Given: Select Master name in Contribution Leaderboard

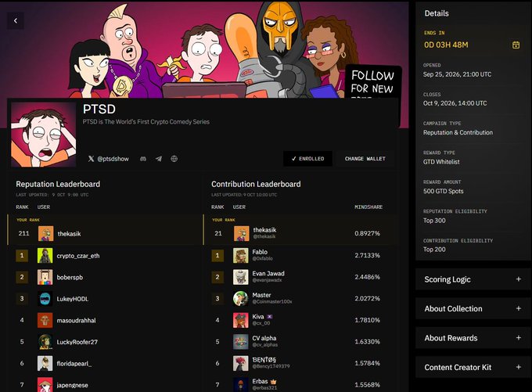Looking at the screenshot, I should click(x=261, y=295).
